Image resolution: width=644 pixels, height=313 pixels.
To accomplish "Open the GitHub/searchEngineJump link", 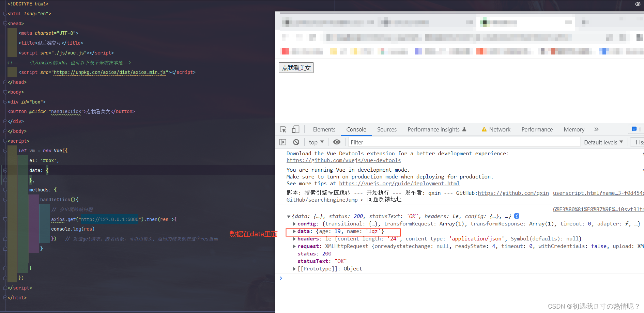I will click(322, 200).
